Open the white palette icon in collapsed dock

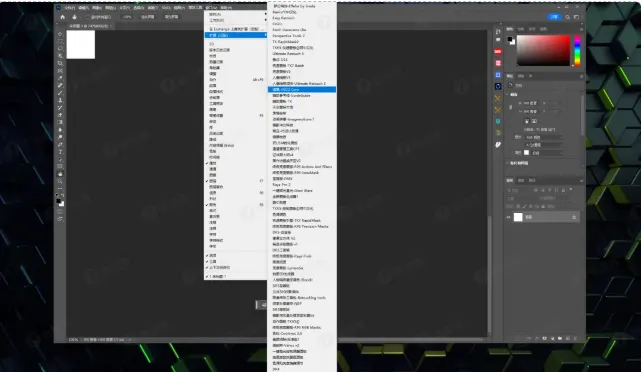[x=498, y=145]
